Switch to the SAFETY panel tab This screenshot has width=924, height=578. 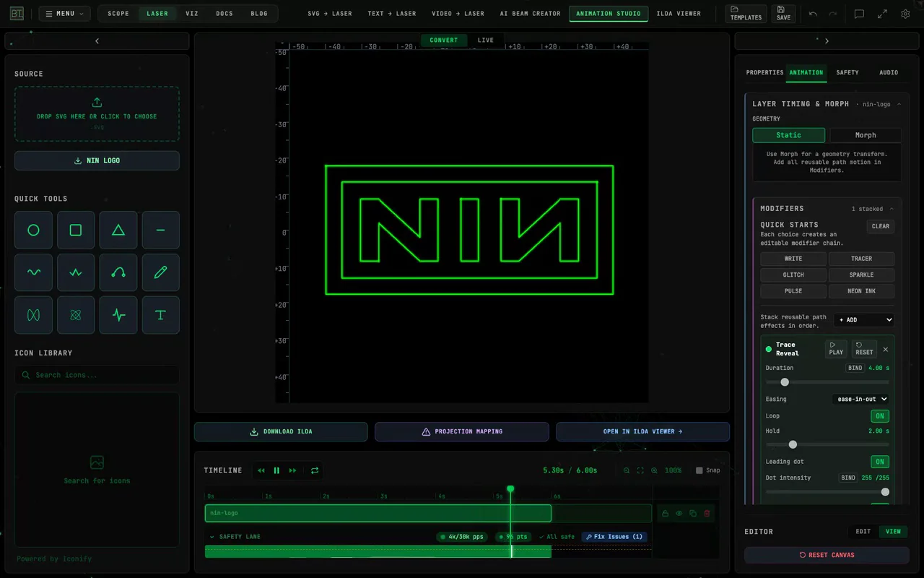[847, 72]
